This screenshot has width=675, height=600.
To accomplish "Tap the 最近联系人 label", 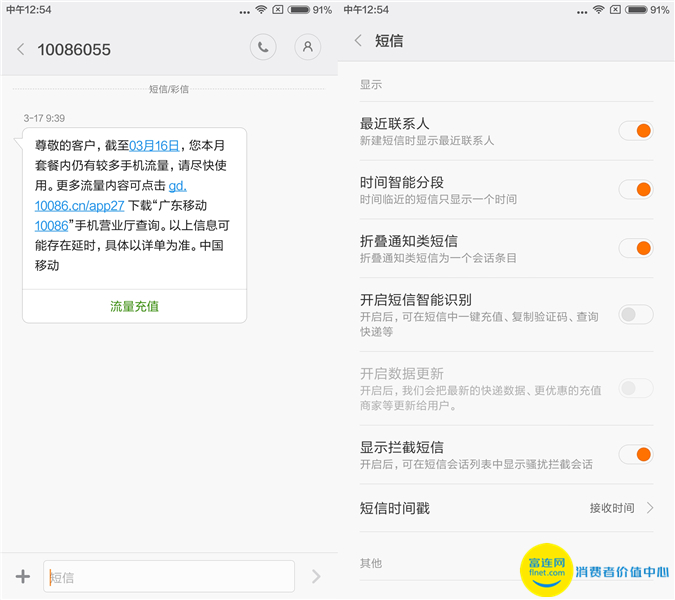I will coord(394,124).
